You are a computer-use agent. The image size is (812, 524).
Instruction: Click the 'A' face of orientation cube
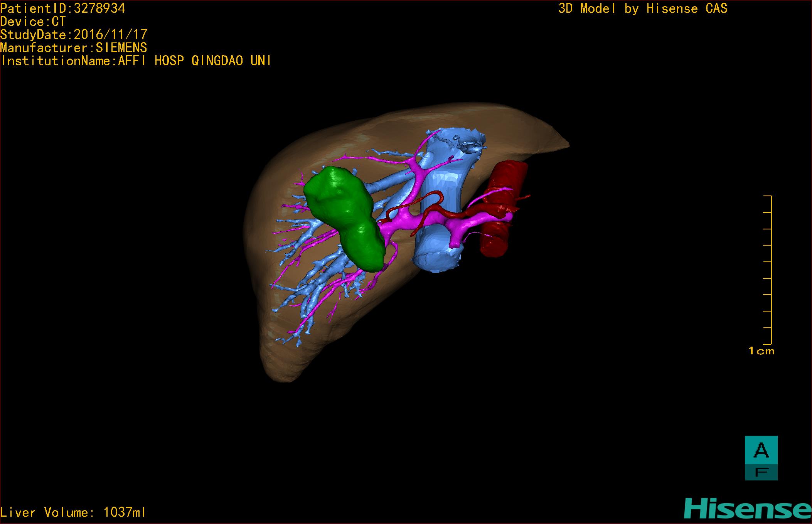[761, 450]
